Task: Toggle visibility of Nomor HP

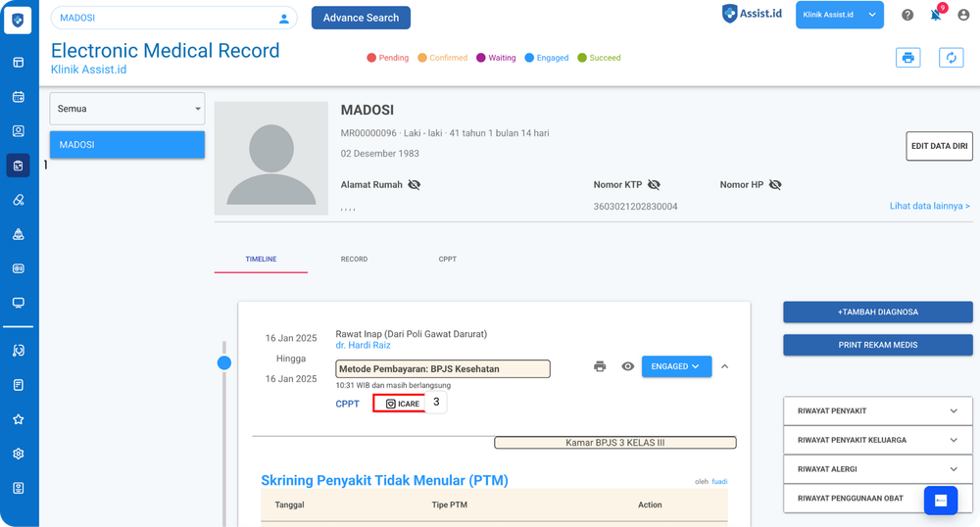Action: click(775, 184)
